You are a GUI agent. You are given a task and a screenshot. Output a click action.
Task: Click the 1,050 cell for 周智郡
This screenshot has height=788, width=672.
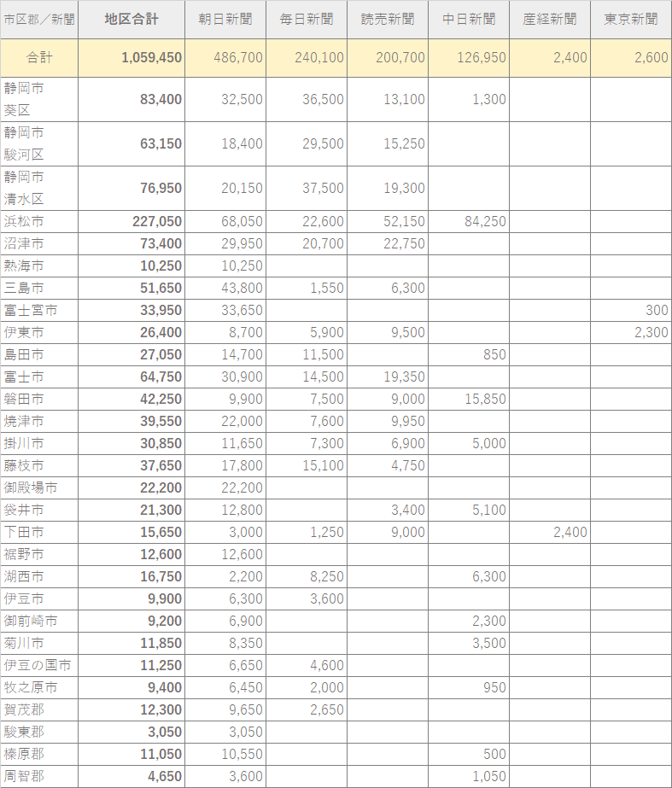point(469,776)
